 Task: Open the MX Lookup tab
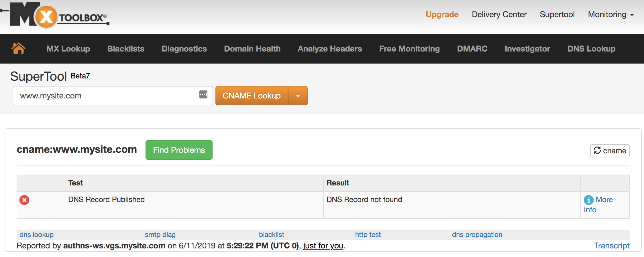click(68, 49)
